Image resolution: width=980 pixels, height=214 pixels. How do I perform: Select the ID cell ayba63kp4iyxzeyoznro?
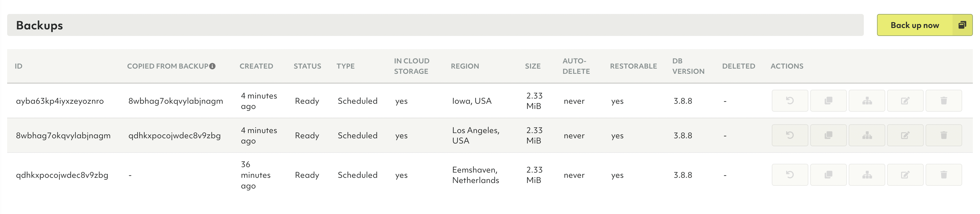coord(60,101)
